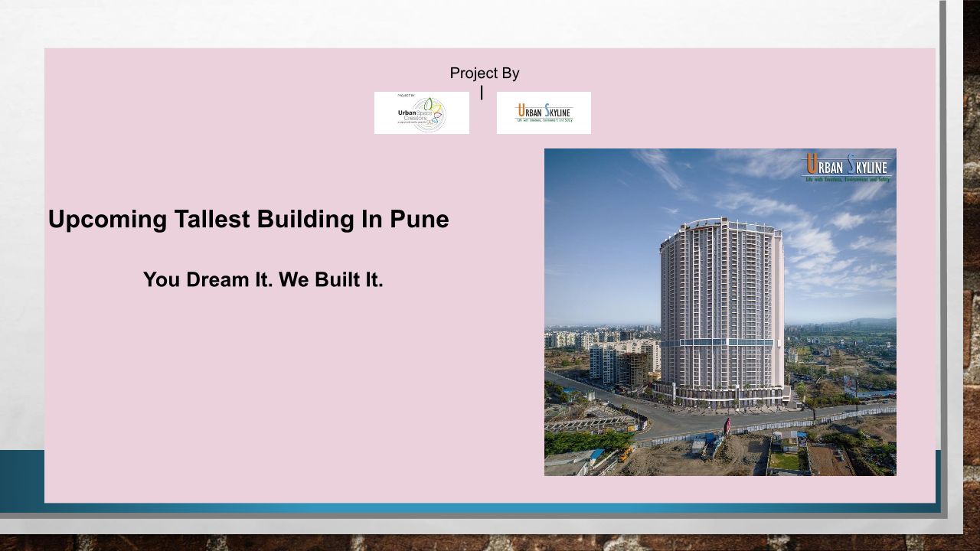This screenshot has width=980, height=551.
Task: Select the Urban Skyline logo below Project By
Action: (x=544, y=113)
